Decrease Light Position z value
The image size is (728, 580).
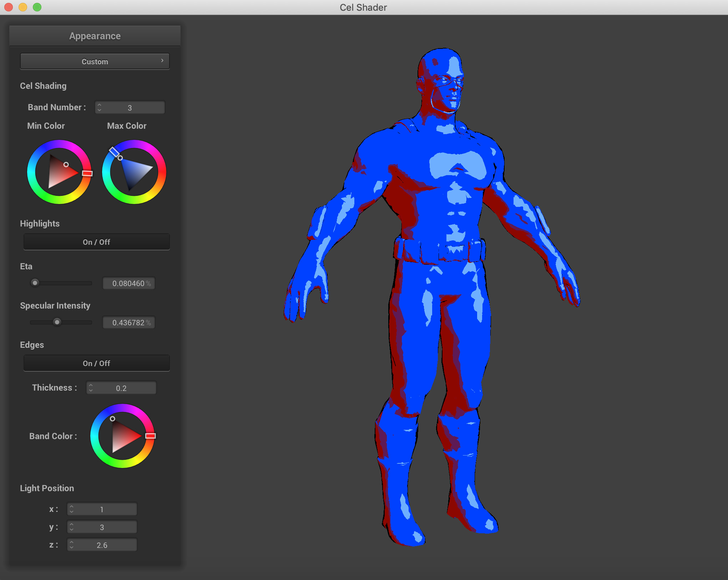(x=72, y=547)
